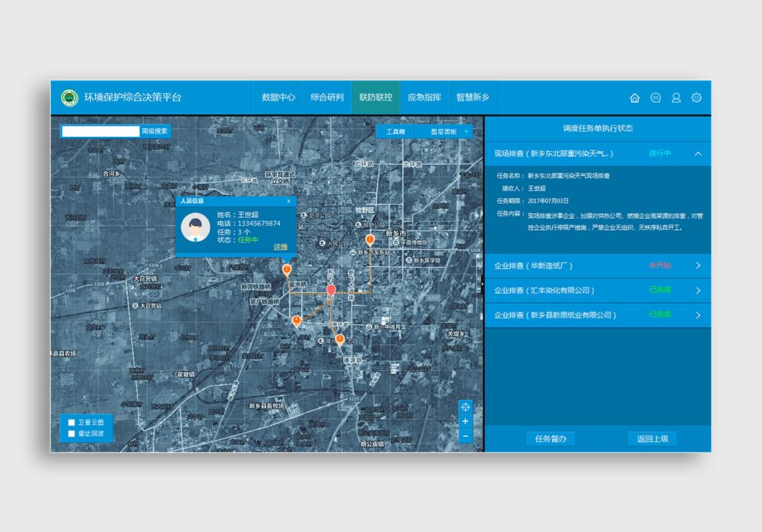Click the 合河乡 map label

112,173
